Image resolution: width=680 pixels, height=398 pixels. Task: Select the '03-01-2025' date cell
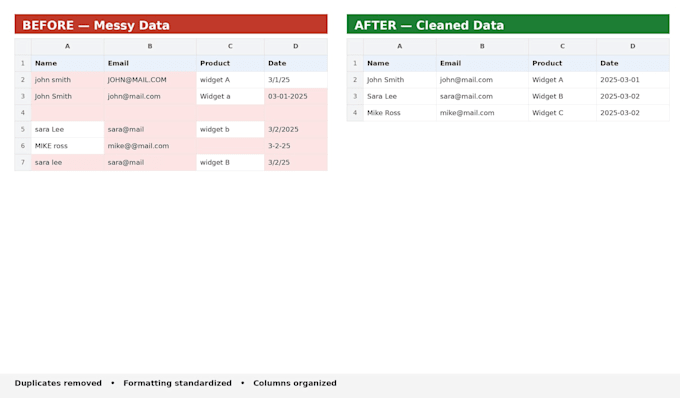[x=296, y=96]
